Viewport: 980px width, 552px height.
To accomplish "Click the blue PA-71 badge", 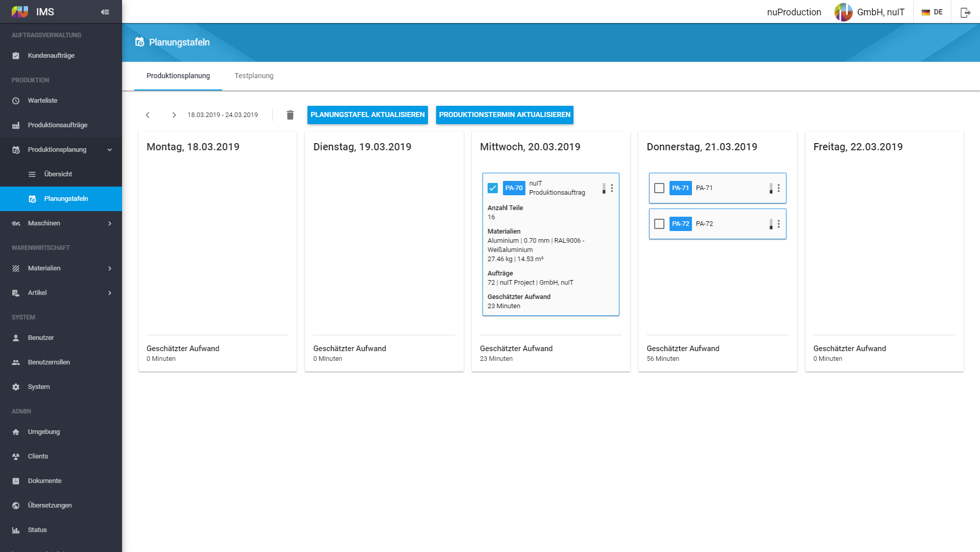I will (680, 188).
